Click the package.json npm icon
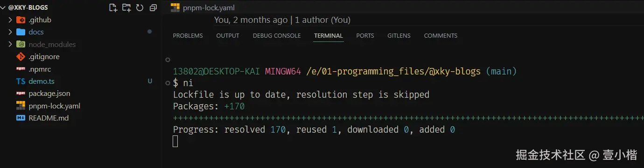This screenshot has height=168, width=644. pos(21,94)
